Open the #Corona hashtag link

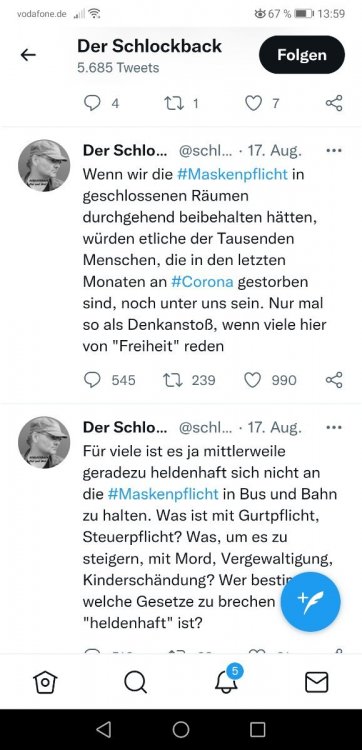202,281
